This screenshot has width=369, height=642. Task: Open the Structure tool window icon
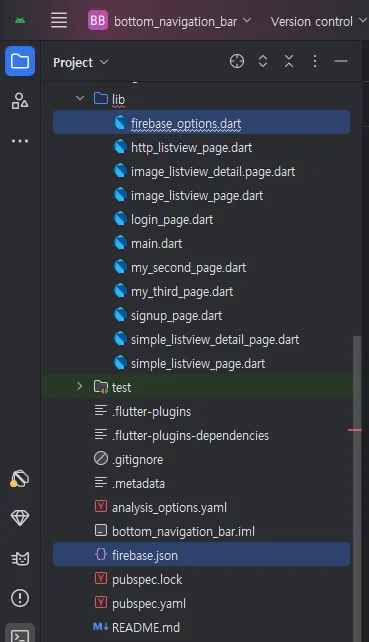(20, 101)
